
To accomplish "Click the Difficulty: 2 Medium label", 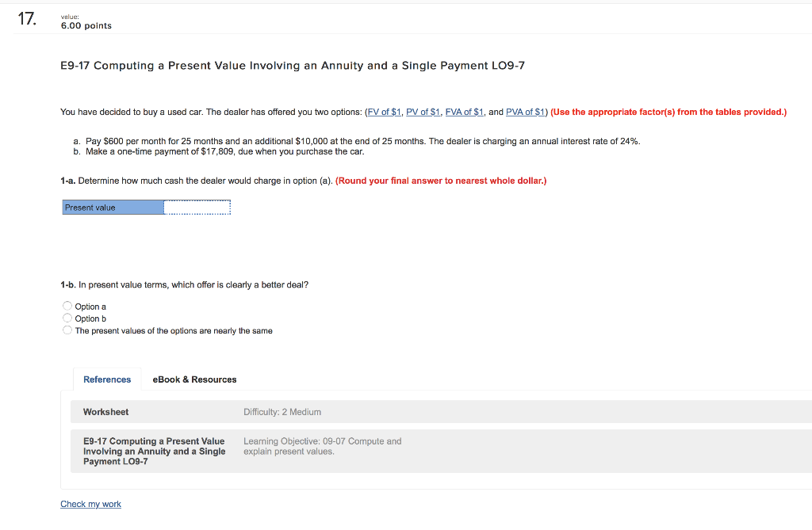I will coord(283,411).
